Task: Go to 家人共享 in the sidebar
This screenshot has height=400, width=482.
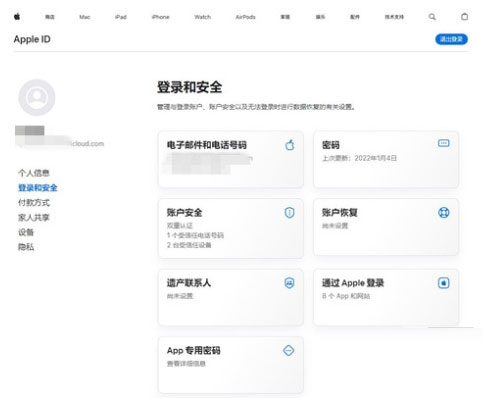Action: click(34, 217)
